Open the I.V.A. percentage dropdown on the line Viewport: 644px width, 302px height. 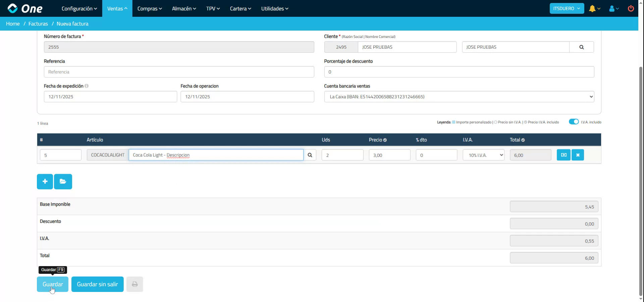pos(483,155)
